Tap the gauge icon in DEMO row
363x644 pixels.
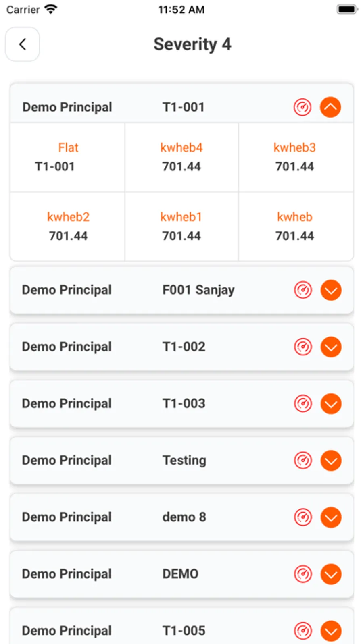click(x=303, y=574)
